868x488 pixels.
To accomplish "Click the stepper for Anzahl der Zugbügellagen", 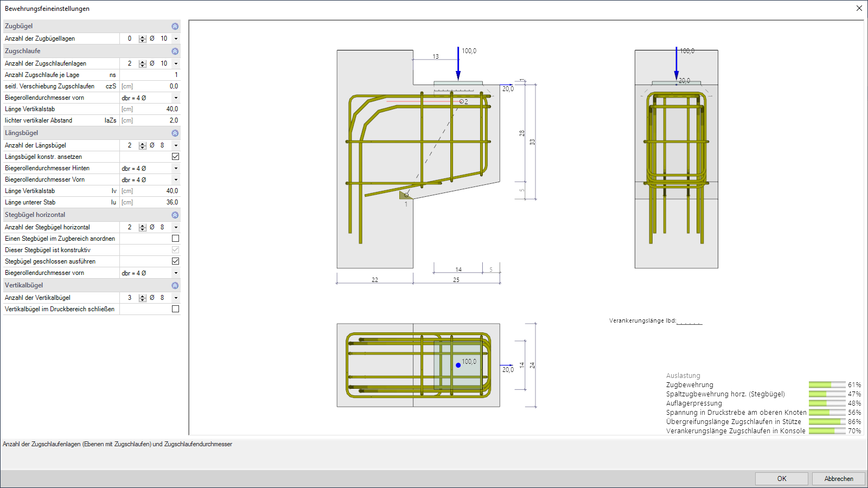I will 143,38.
